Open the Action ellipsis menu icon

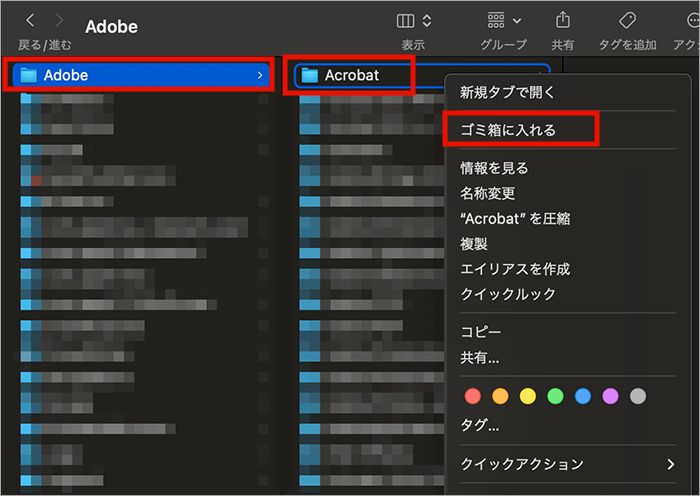(x=692, y=20)
